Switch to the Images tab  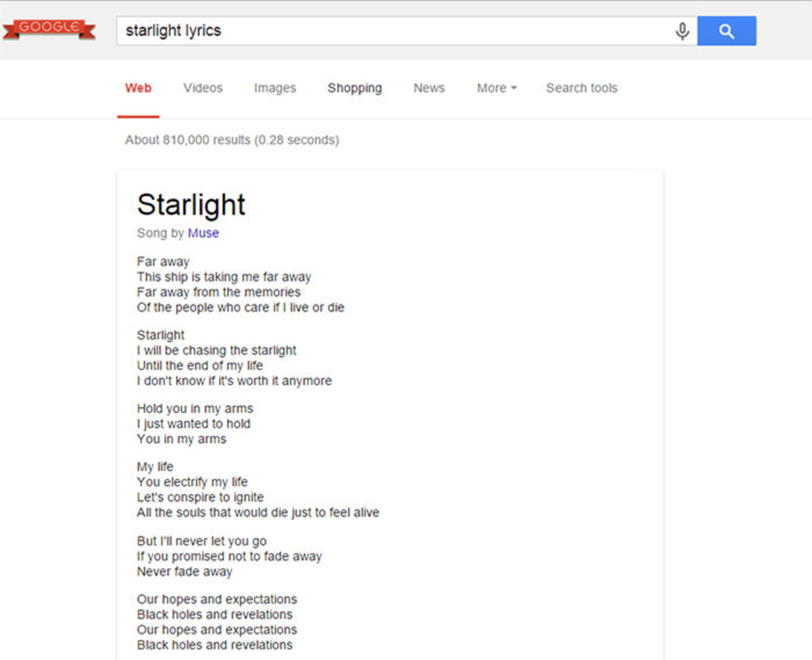point(275,88)
